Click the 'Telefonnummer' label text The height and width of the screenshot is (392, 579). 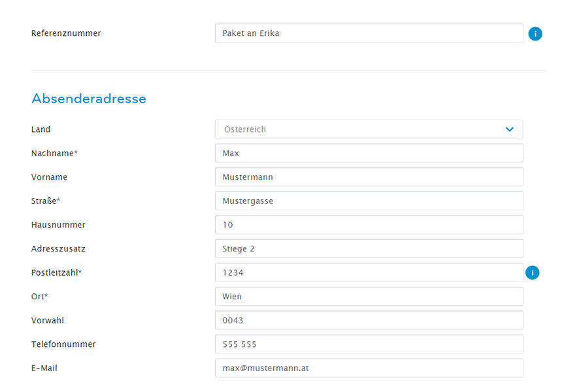pos(63,344)
